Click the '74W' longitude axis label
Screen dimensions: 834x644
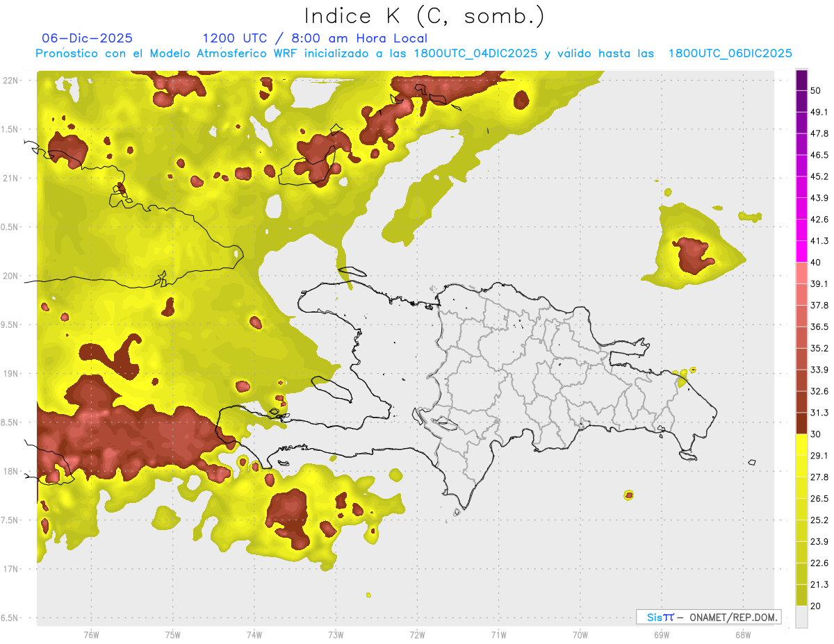(x=254, y=635)
